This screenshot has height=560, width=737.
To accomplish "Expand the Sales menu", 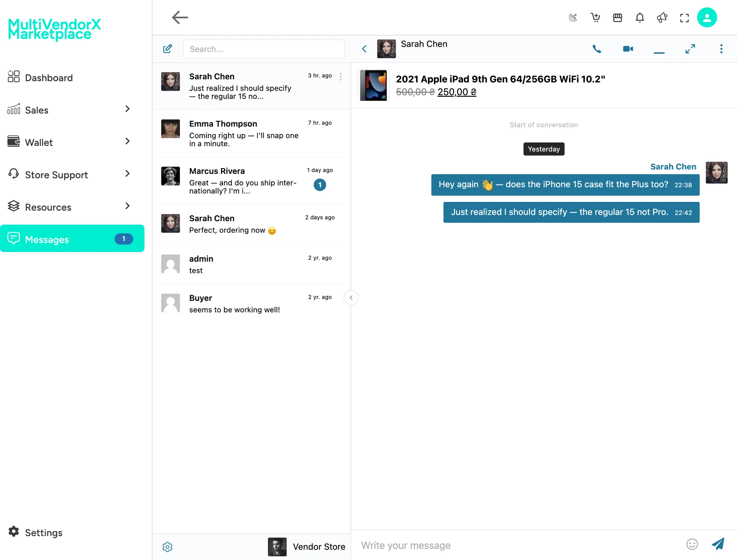I will pyautogui.click(x=72, y=110).
